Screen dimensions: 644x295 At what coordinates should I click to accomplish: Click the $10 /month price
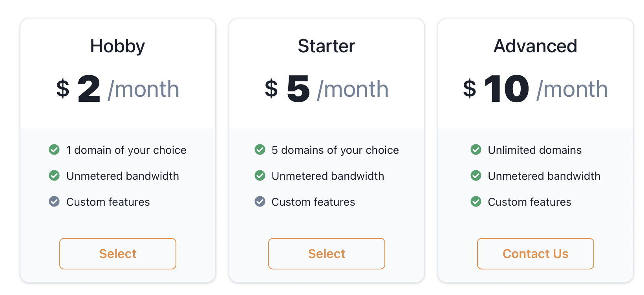point(536,89)
